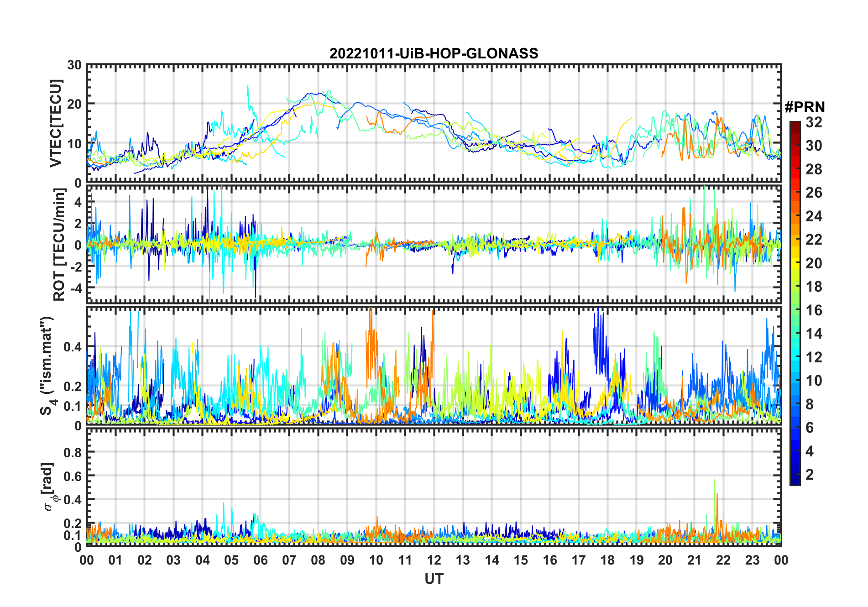868x607 pixels.
Task: Click the 18 hour tick on the x-axis
Action: coord(607,560)
